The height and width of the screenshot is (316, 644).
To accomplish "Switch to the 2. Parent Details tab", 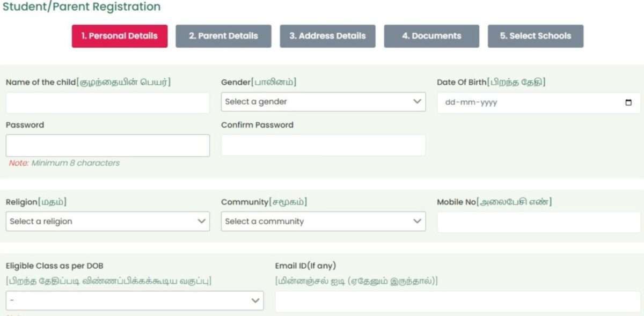I will pyautogui.click(x=223, y=36).
